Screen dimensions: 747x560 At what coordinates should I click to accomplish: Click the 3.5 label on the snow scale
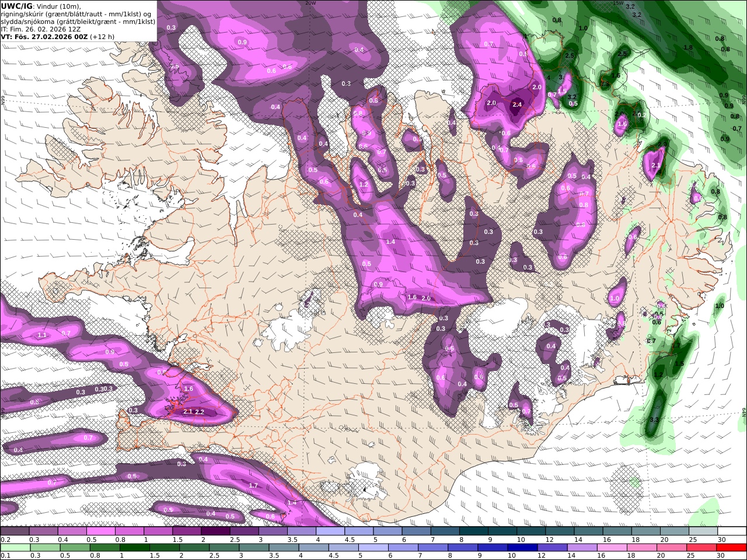coord(292,540)
